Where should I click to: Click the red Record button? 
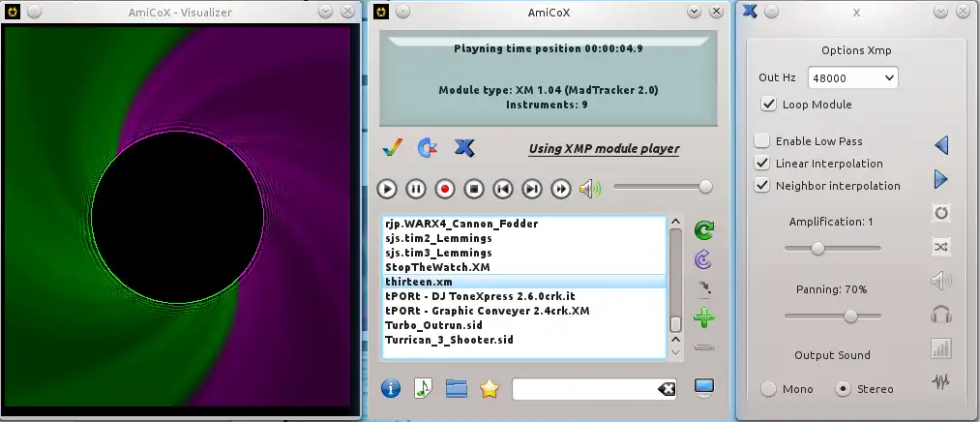pyautogui.click(x=445, y=189)
